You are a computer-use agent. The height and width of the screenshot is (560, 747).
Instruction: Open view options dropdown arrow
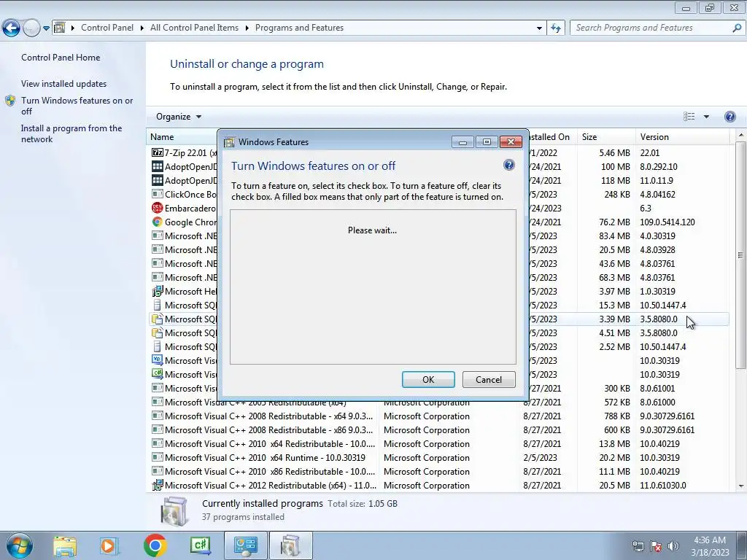[x=706, y=117]
